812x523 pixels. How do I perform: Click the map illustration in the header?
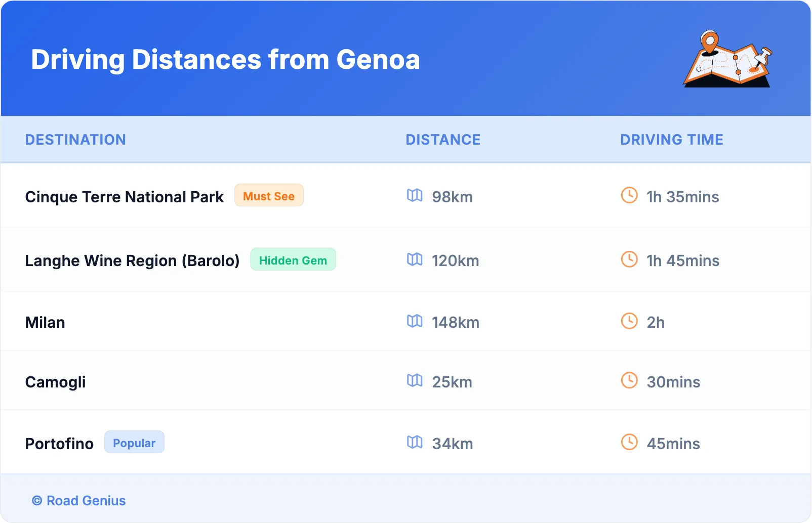coord(728,59)
